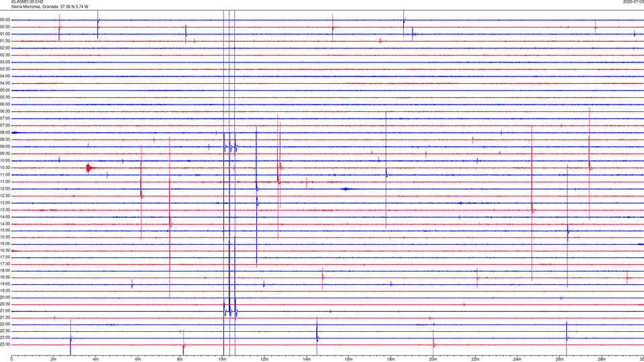The image size is (644, 362).
Task: Click the 6m tick label on time axis
Action: 138,359
